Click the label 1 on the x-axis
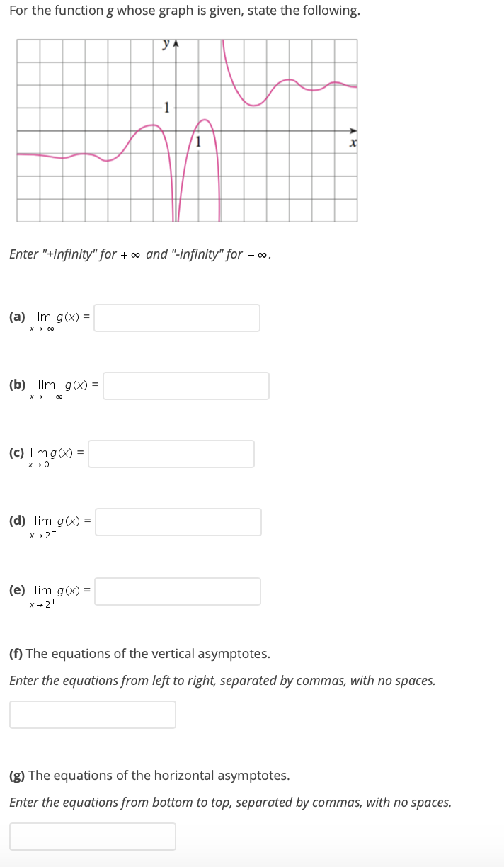This screenshot has width=504, height=867. click(x=199, y=141)
